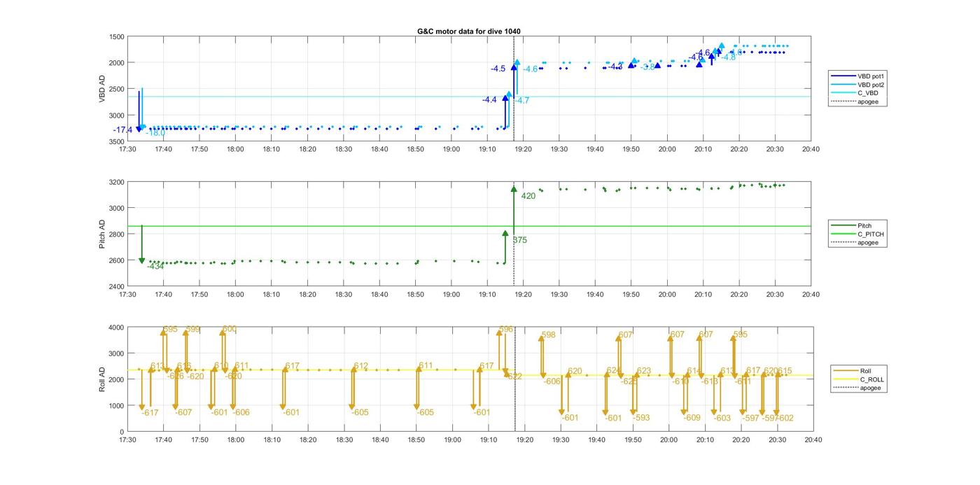
Task: Click the "375" pitch data label
Action: [520, 240]
